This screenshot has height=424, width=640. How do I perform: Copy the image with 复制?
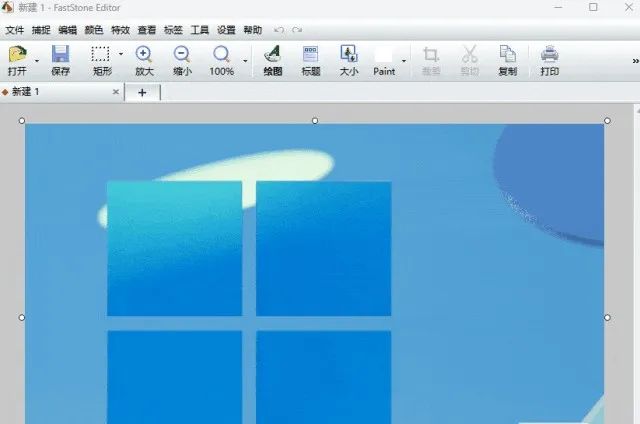[x=508, y=60]
